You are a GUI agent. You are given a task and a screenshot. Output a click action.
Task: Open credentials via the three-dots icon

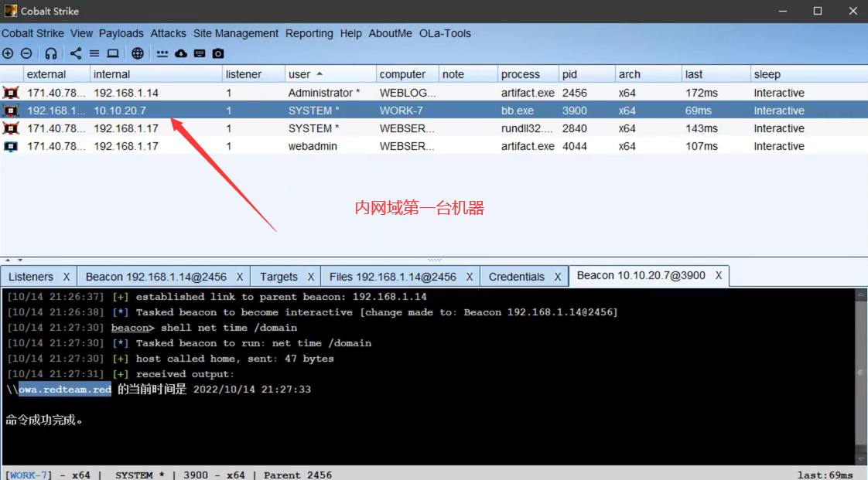(x=162, y=53)
